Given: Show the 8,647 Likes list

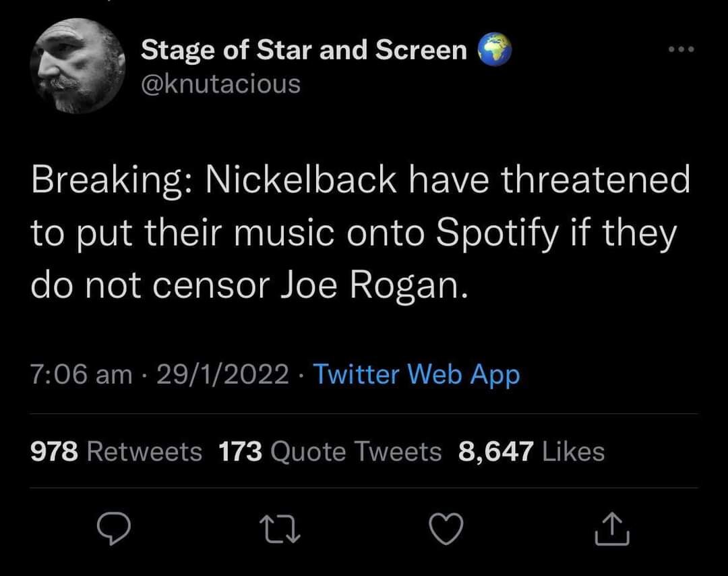Looking at the screenshot, I should click(x=531, y=451).
